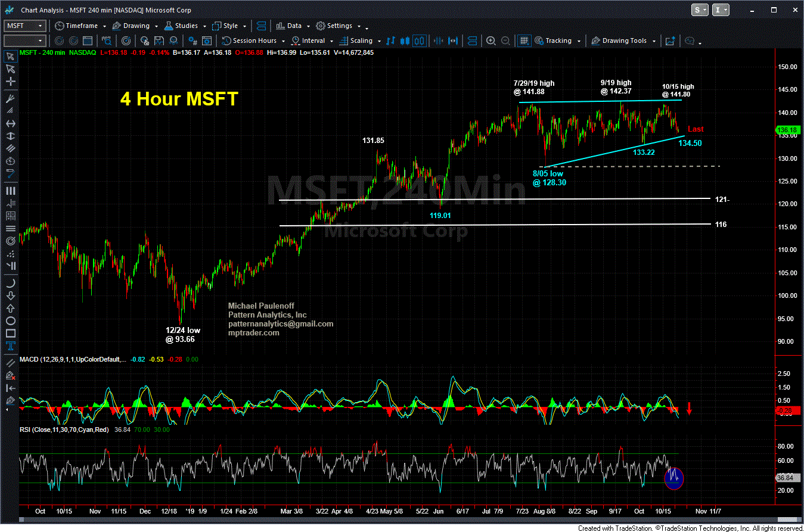Open the MSFT symbol dropdown
This screenshot has height=532, width=804.
(40, 26)
